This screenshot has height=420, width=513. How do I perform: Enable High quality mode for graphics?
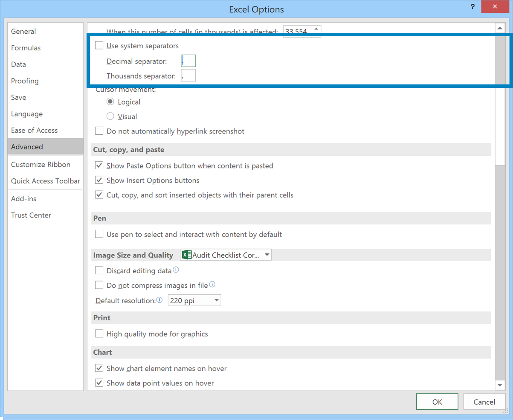pos(99,334)
